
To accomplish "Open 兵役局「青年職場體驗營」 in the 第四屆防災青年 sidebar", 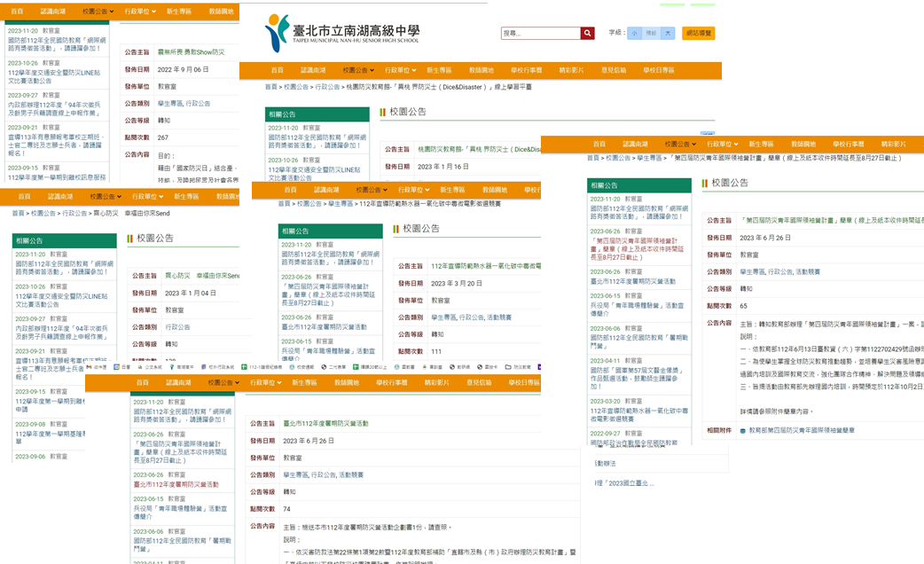I will (x=637, y=309).
